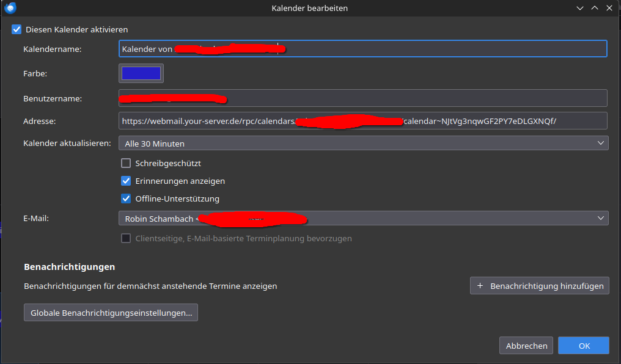621x364 pixels.
Task: Click Benachrichtigung hinzufügen button
Action: pyautogui.click(x=540, y=286)
